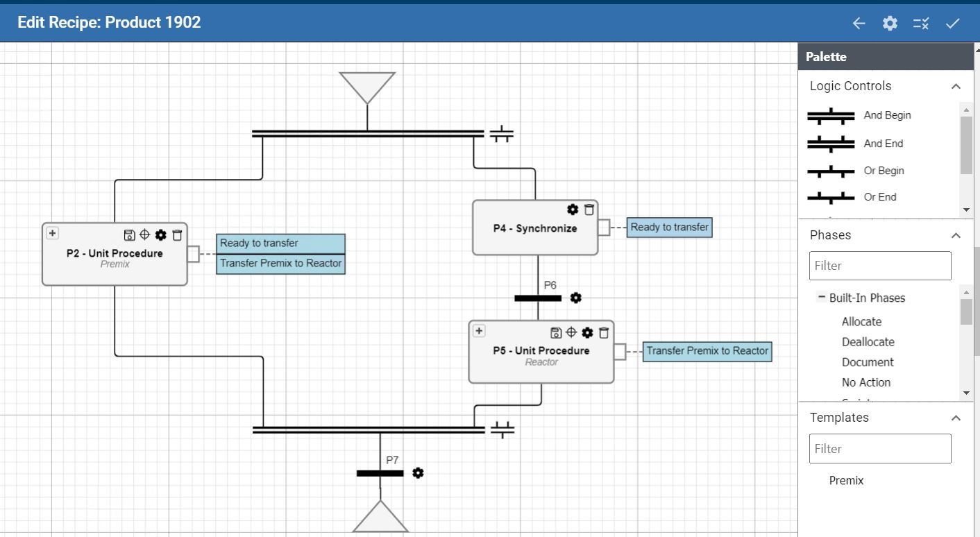Select the Allocate built-in phase
This screenshot has height=537, width=980.
pos(861,322)
